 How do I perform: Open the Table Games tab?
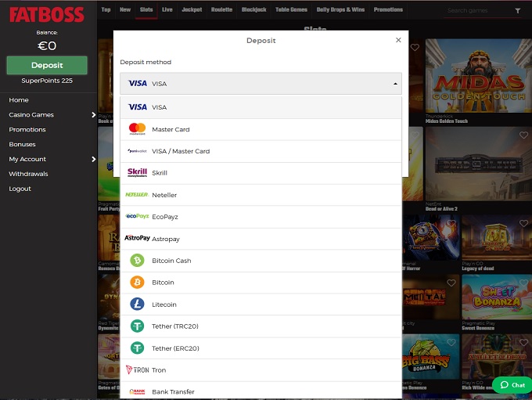(291, 9)
